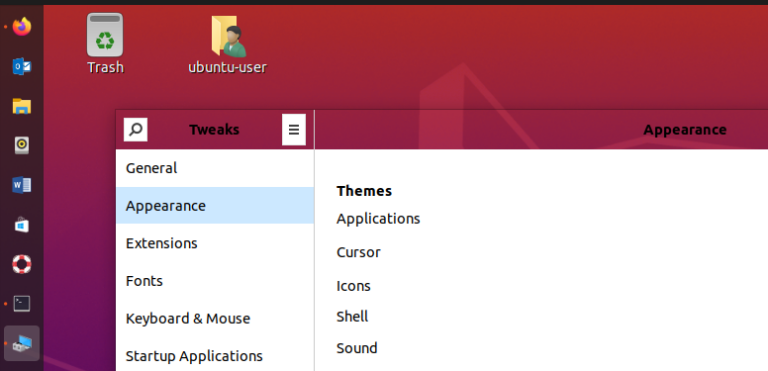Click the Appearance title in header bar
Image resolution: width=768 pixels, height=371 pixels.
tap(685, 130)
